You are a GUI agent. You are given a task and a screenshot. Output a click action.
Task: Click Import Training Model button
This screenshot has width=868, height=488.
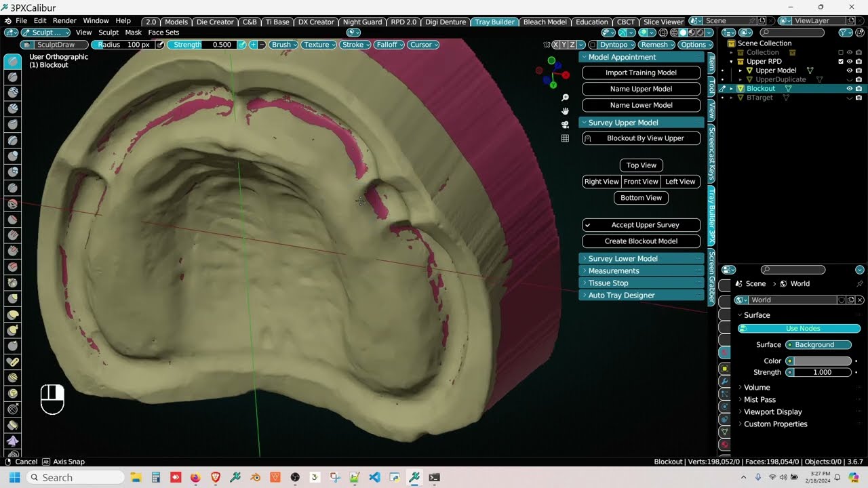(642, 73)
